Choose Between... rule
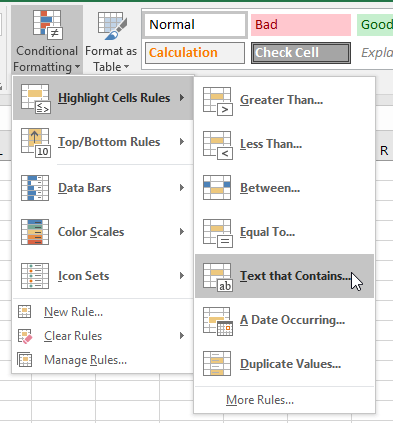This screenshot has width=393, height=423. (x=284, y=188)
